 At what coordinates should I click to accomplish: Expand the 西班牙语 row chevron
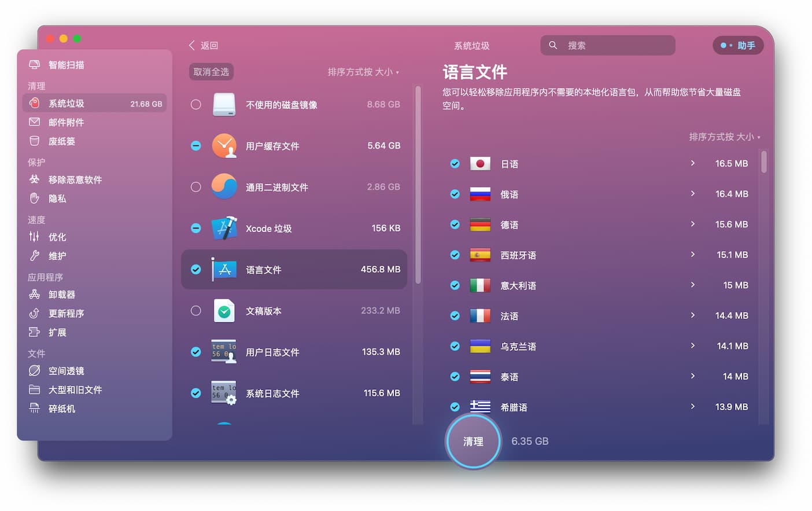coord(693,254)
